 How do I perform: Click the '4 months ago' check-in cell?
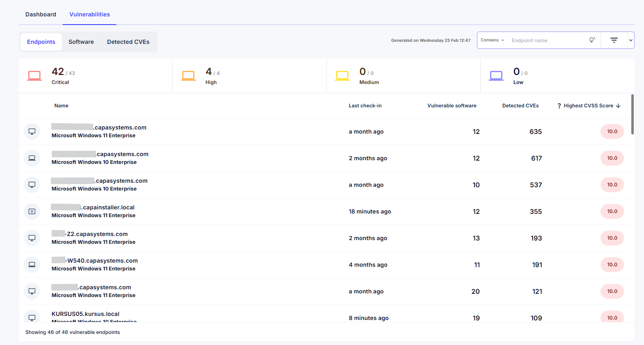(x=368, y=265)
